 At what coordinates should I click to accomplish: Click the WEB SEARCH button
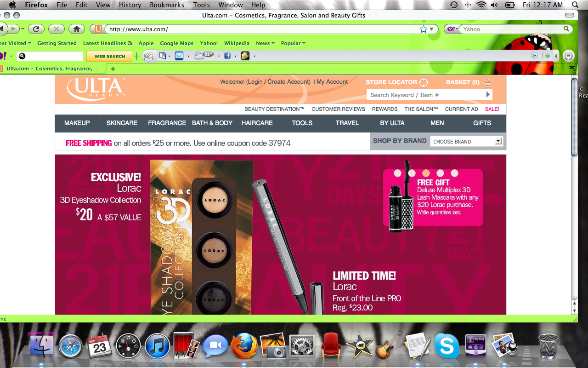click(x=110, y=56)
